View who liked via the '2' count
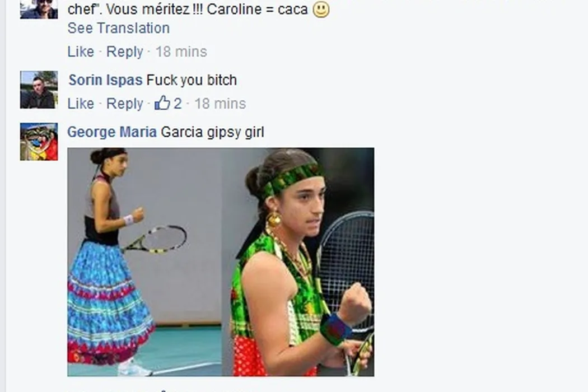This screenshot has height=392, width=588. [178, 103]
